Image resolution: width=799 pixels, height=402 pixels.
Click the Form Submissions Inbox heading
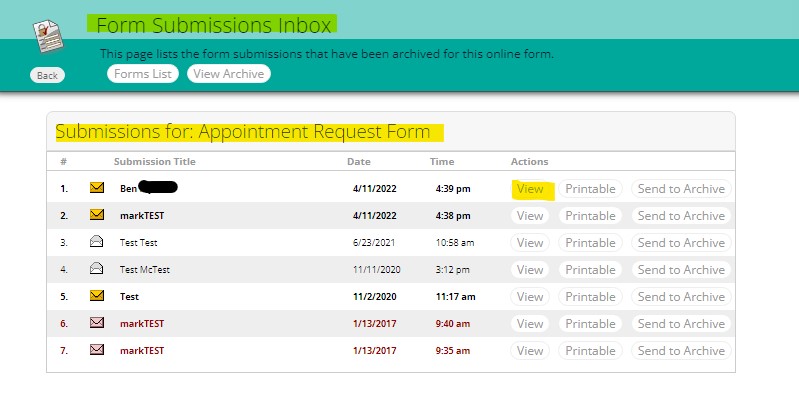214,25
